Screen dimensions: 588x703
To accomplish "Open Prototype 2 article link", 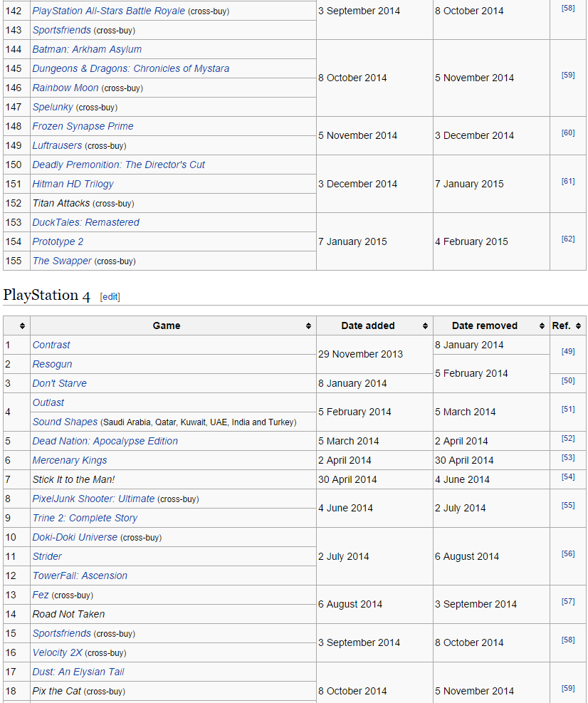I will point(58,241).
